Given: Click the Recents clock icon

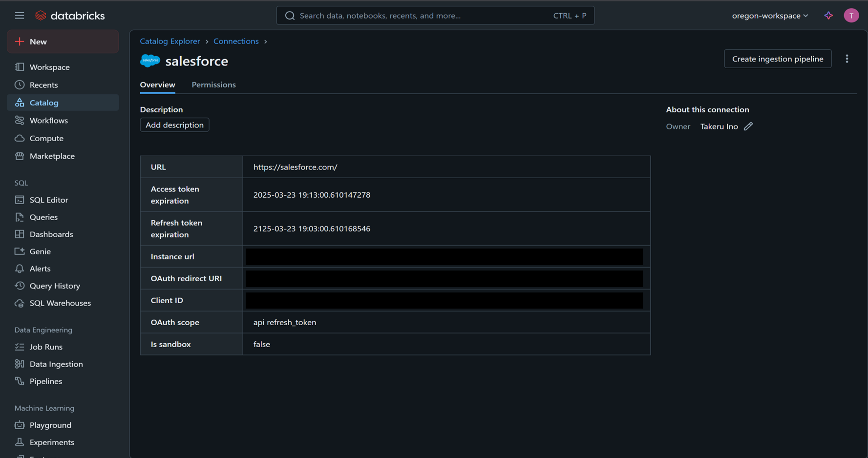Looking at the screenshot, I should pos(20,85).
